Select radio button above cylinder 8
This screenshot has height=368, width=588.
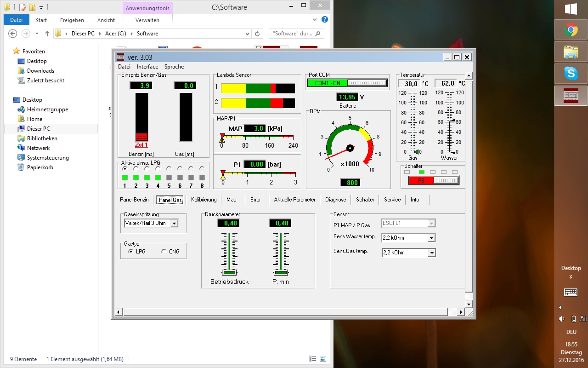click(202, 169)
